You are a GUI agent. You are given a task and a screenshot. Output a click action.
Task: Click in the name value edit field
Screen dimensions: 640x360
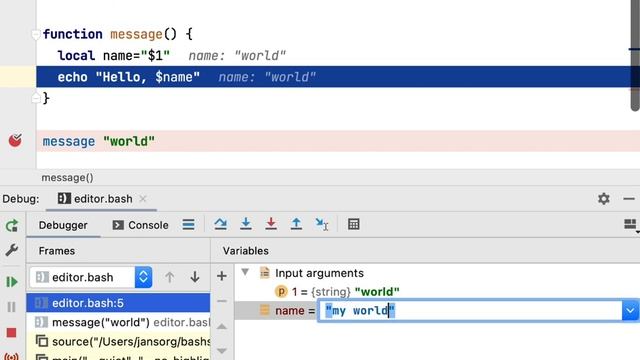click(470, 311)
